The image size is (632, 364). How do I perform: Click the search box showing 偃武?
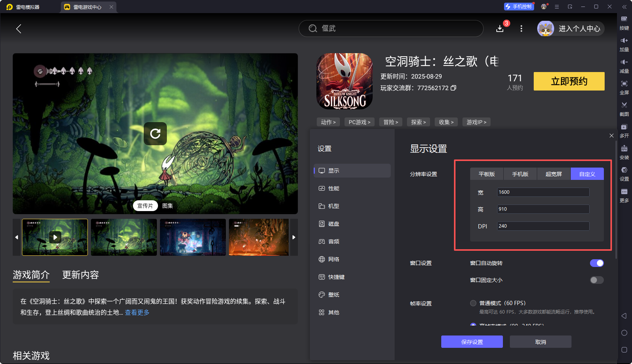pos(391,29)
